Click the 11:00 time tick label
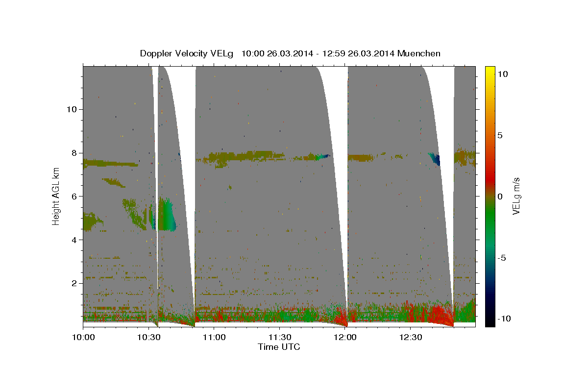Viewport: 588px width, 392px height. tap(214, 338)
